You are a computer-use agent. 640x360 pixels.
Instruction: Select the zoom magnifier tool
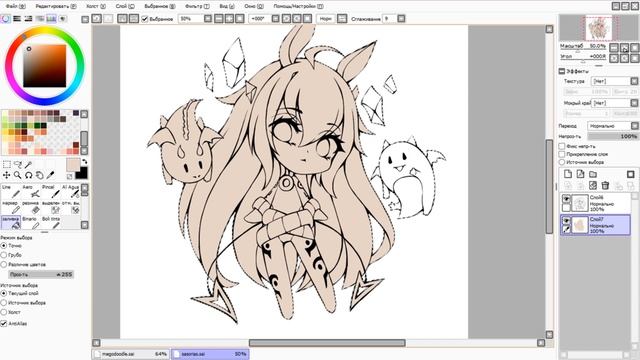pyautogui.click(x=18, y=175)
